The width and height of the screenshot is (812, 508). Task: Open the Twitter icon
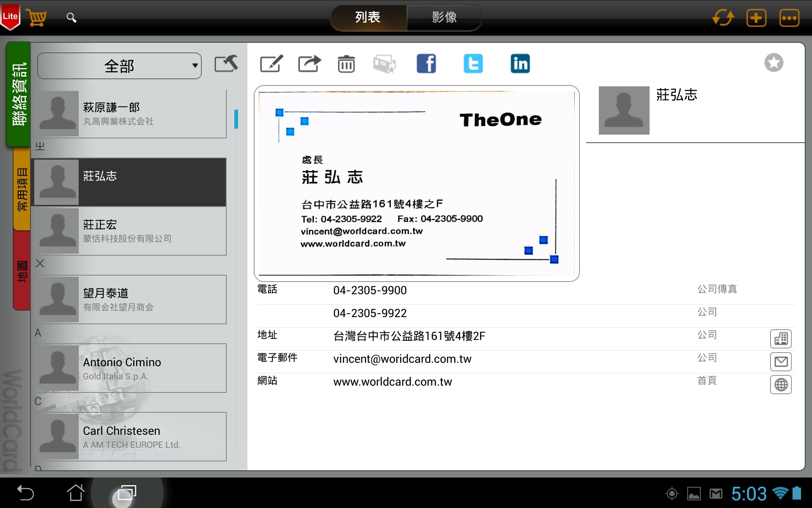473,64
